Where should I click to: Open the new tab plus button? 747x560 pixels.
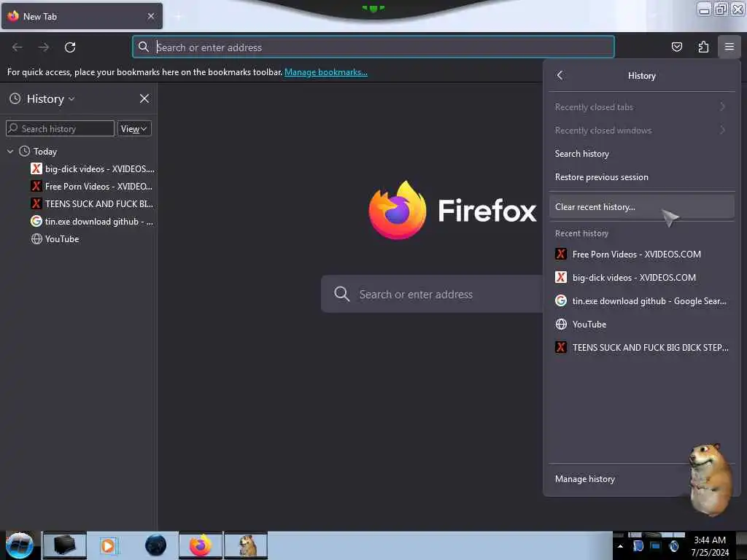[x=178, y=16]
